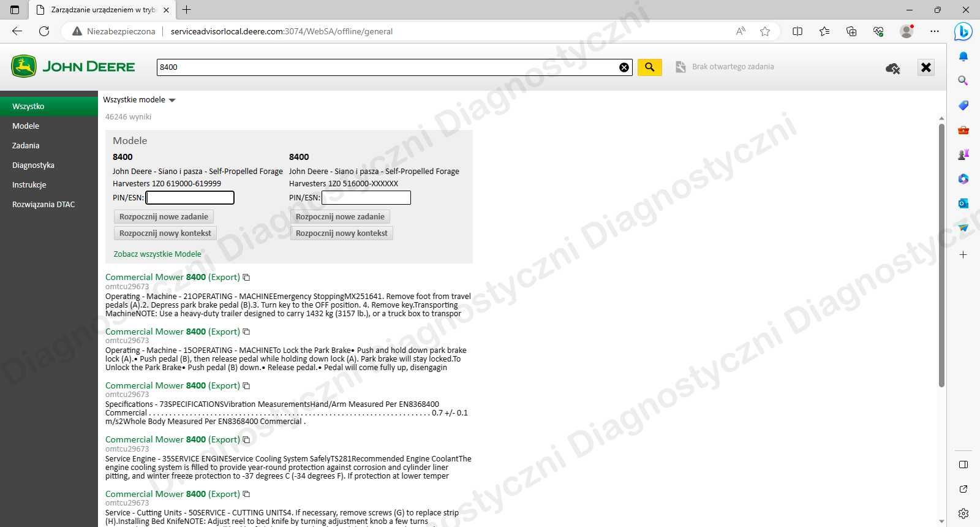Screen dimensions: 980x527
Task: Clear the search field with X icon
Action: click(624, 67)
